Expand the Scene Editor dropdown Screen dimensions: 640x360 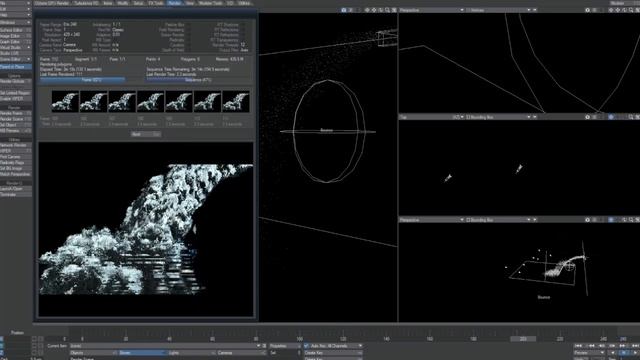pyautogui.click(x=16, y=59)
